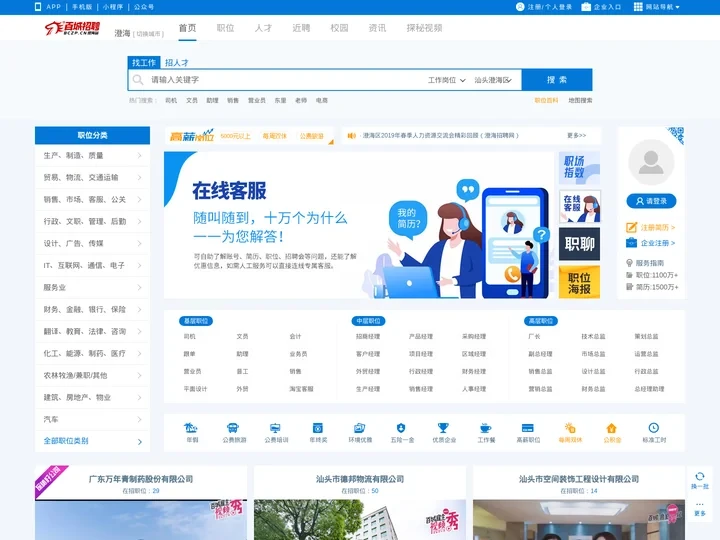Expand IT、互联网、通信、电子 category

[x=92, y=265]
